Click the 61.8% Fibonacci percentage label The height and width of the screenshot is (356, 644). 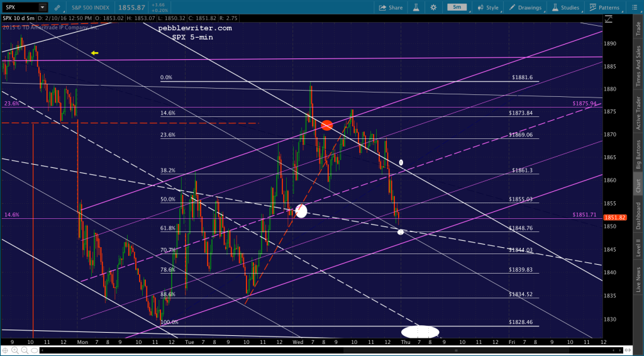[167, 228]
